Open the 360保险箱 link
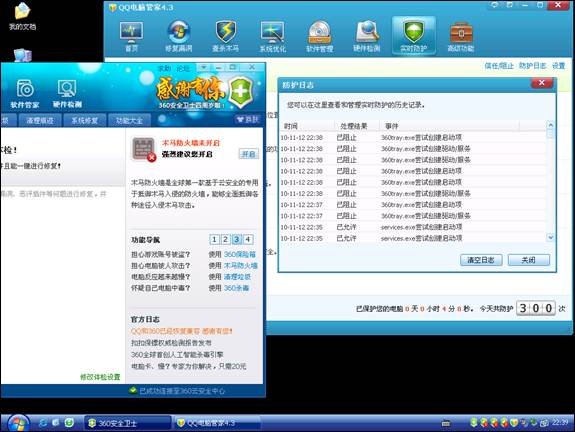Image resolution: width=575 pixels, height=432 pixels. coord(240,254)
